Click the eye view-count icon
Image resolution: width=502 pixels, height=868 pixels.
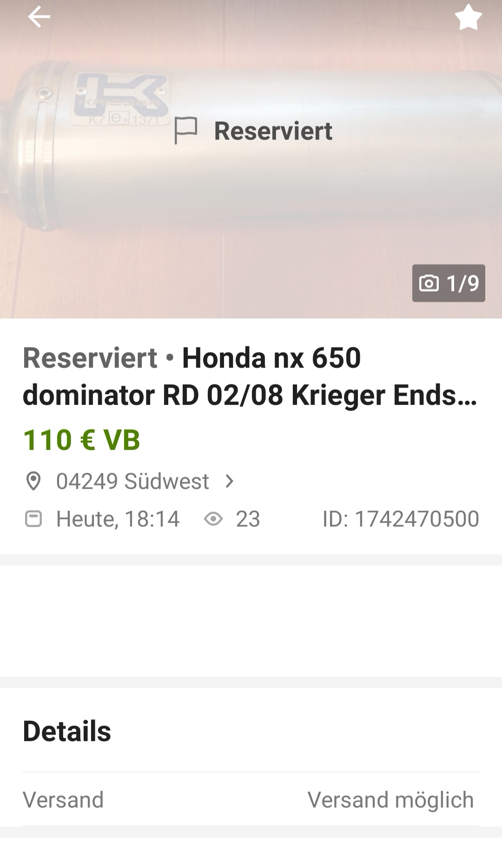coord(213,519)
